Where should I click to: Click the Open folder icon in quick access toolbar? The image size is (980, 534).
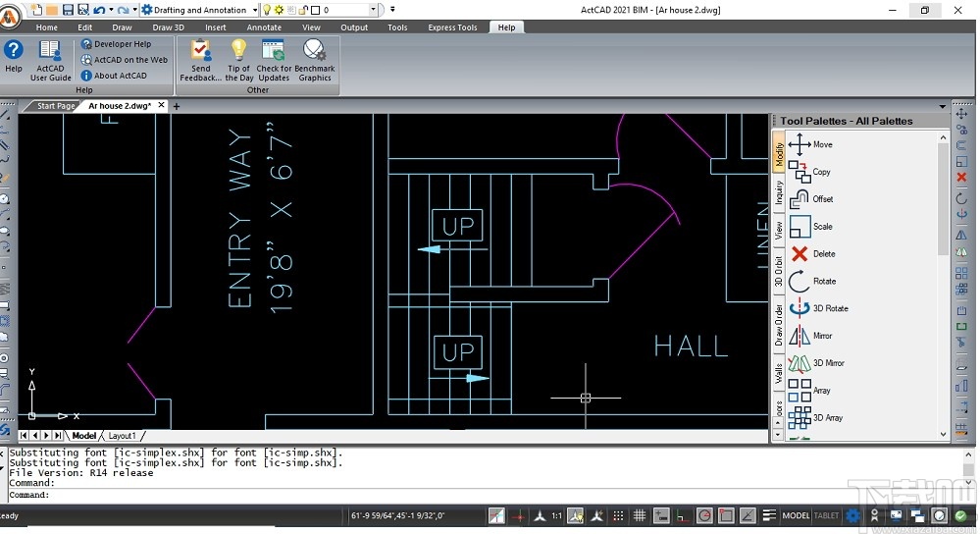click(x=53, y=10)
